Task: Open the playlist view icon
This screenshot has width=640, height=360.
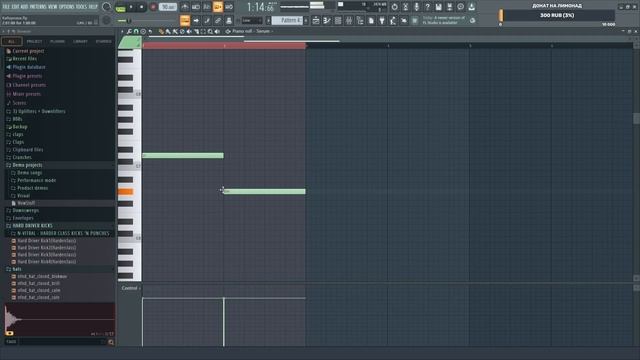Action: [x=316, y=20]
